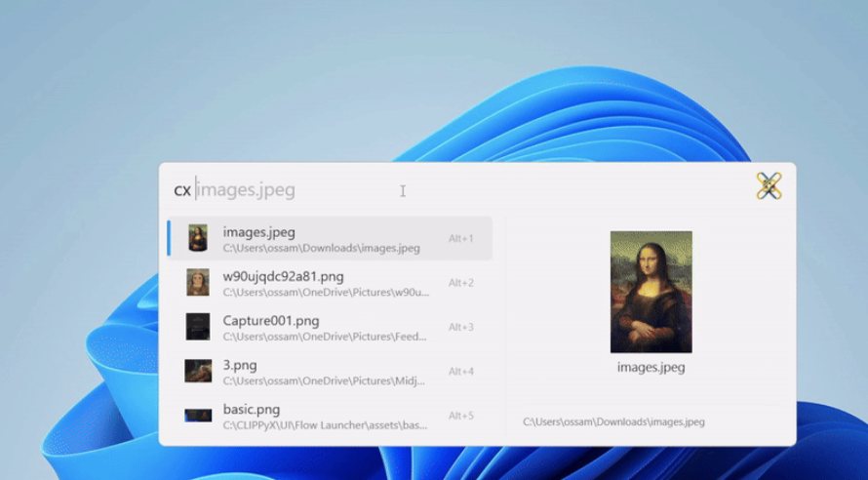Select the 3.png thumbnail icon

[198, 371]
